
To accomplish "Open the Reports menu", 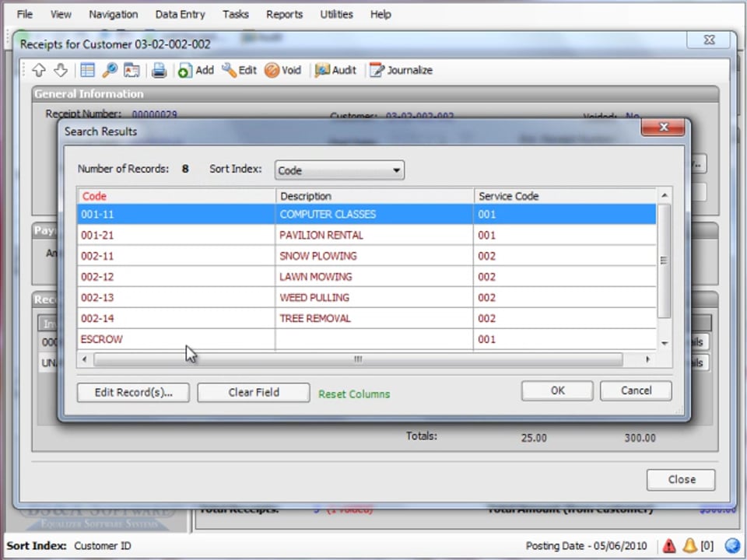I will pos(284,14).
